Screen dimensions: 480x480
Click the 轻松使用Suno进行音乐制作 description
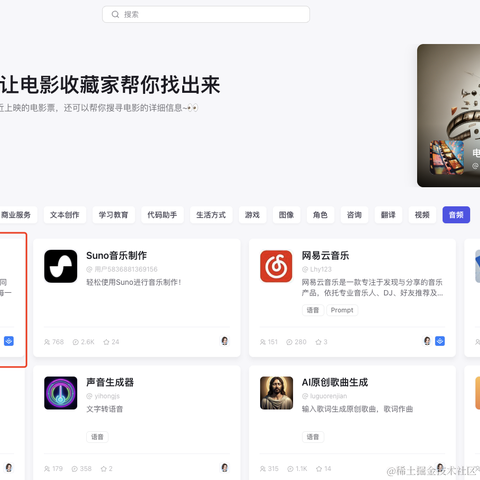coord(134,282)
